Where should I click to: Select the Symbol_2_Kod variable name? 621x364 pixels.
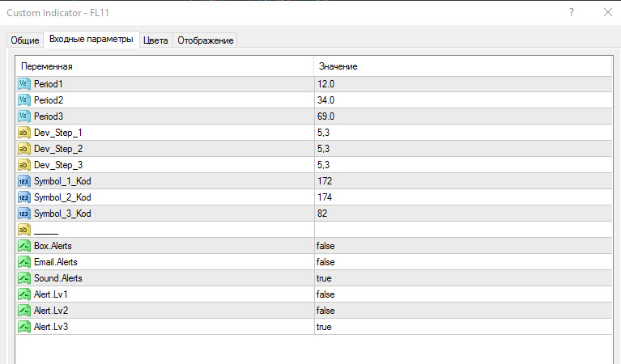click(62, 198)
